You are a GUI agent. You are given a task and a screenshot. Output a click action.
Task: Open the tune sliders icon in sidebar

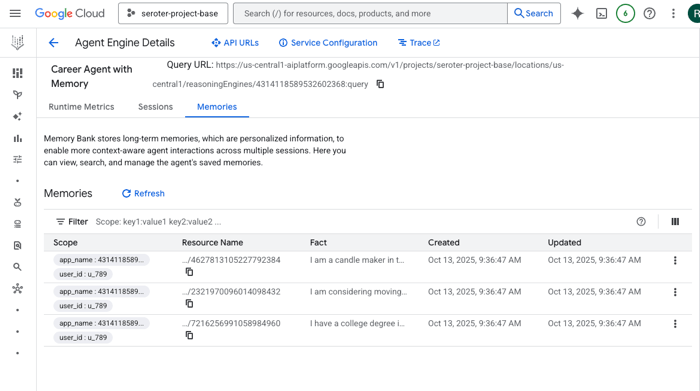[17, 159]
